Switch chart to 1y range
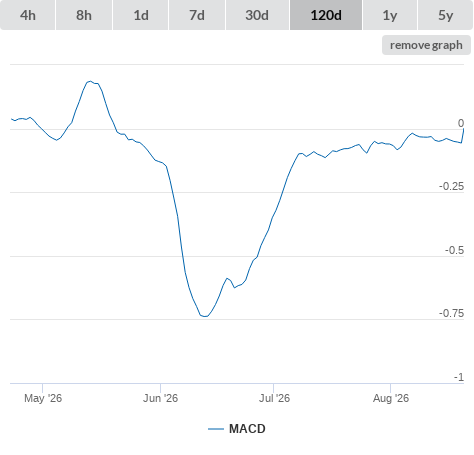Screen dimensions: 474x455 (x=390, y=15)
